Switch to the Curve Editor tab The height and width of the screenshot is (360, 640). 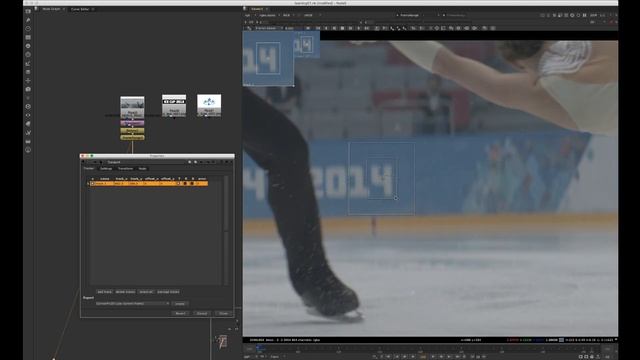click(x=80, y=9)
